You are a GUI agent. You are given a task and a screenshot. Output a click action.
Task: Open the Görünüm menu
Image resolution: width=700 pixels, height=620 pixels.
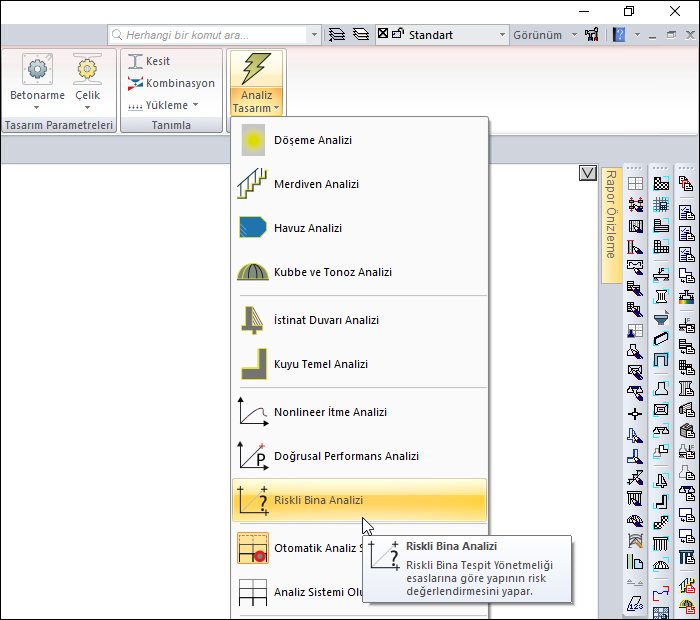pyautogui.click(x=538, y=35)
